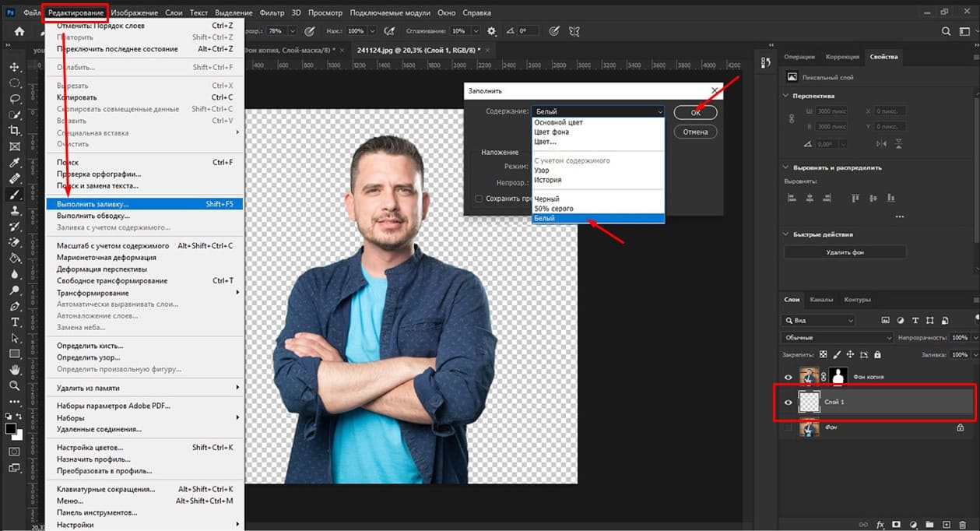This screenshot has height=531, width=980.
Task: Select the Crop tool
Action: [x=14, y=131]
